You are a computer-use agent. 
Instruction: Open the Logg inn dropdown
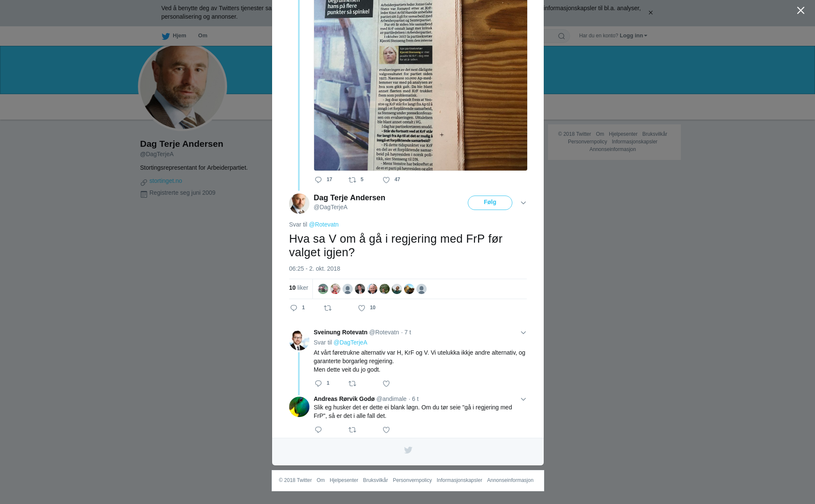pyautogui.click(x=633, y=36)
